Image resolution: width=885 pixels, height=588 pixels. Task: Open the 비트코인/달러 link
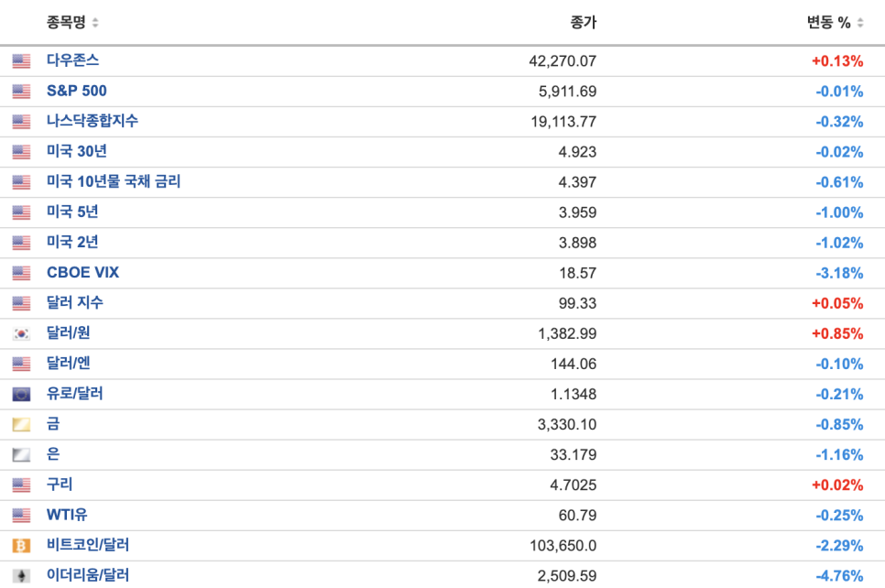(x=87, y=545)
